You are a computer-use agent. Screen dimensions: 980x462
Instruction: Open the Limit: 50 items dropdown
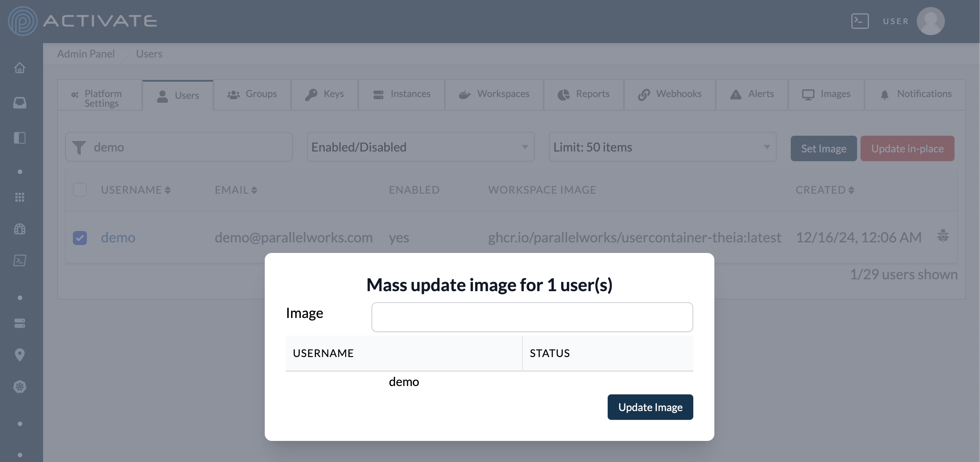click(663, 147)
